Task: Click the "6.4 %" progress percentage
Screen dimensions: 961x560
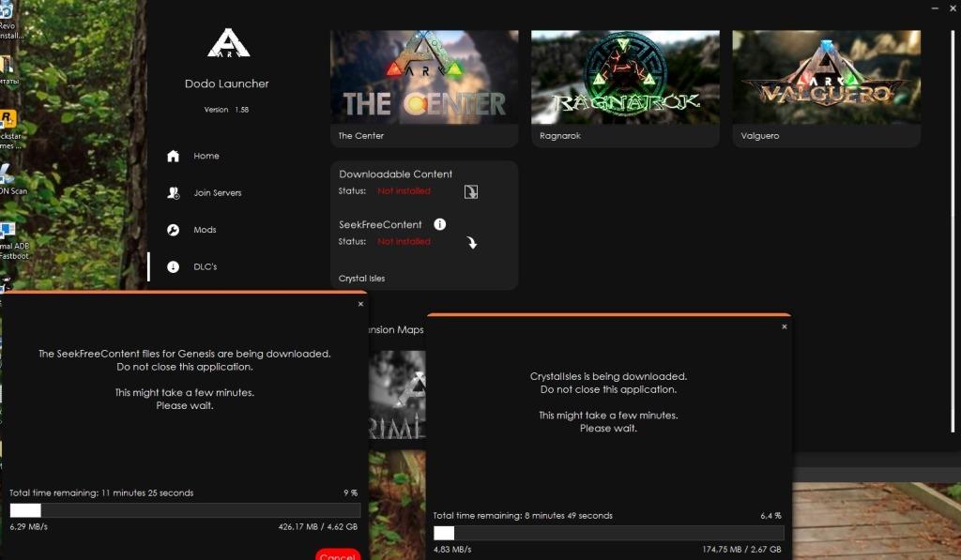Action: click(771, 515)
